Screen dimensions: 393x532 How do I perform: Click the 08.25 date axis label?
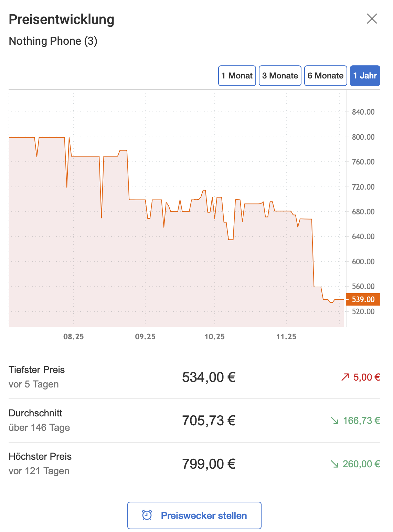click(74, 337)
